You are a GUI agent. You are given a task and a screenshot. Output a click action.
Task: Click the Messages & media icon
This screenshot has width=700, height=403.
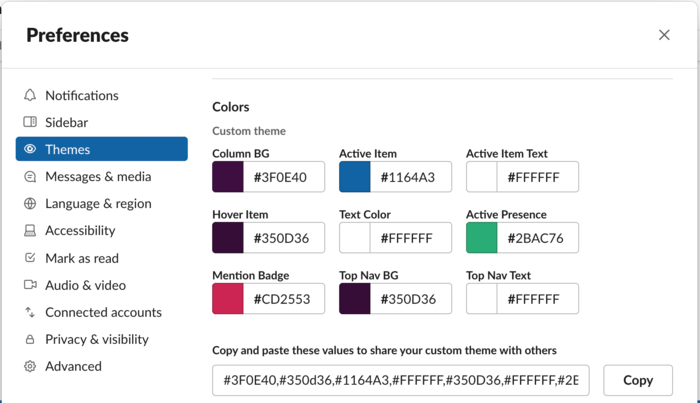click(30, 177)
